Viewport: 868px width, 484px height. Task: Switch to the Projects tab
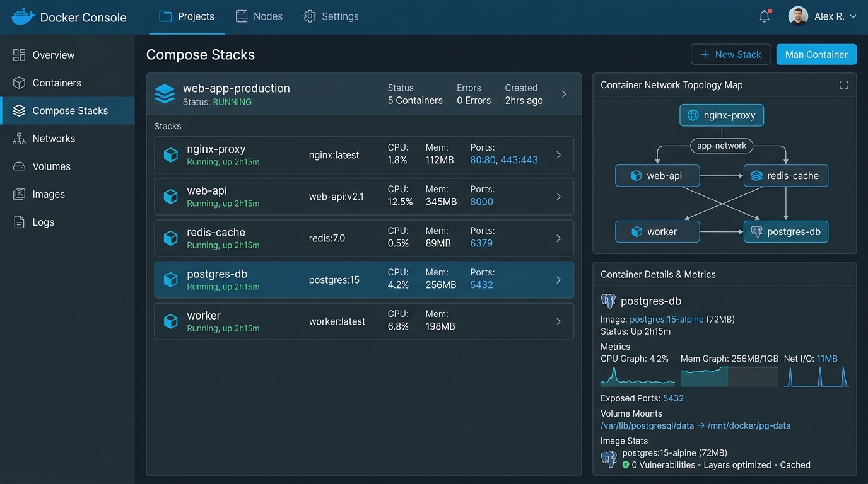coord(187,16)
